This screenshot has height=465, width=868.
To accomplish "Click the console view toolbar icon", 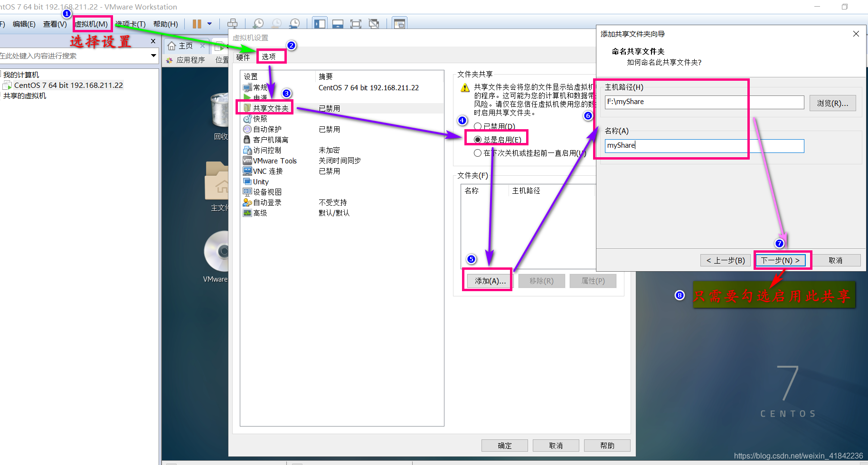I will (399, 24).
